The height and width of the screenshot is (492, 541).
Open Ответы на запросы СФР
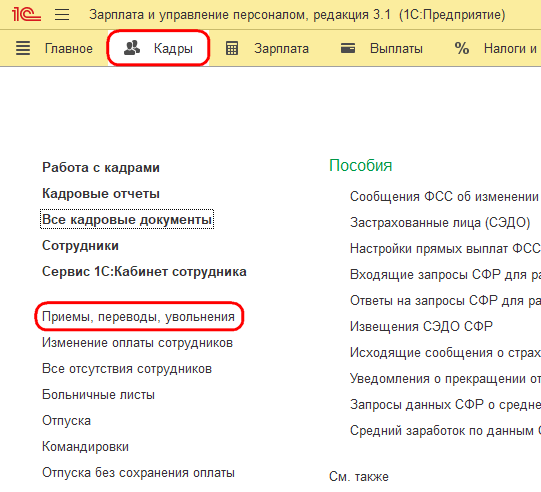(x=445, y=301)
